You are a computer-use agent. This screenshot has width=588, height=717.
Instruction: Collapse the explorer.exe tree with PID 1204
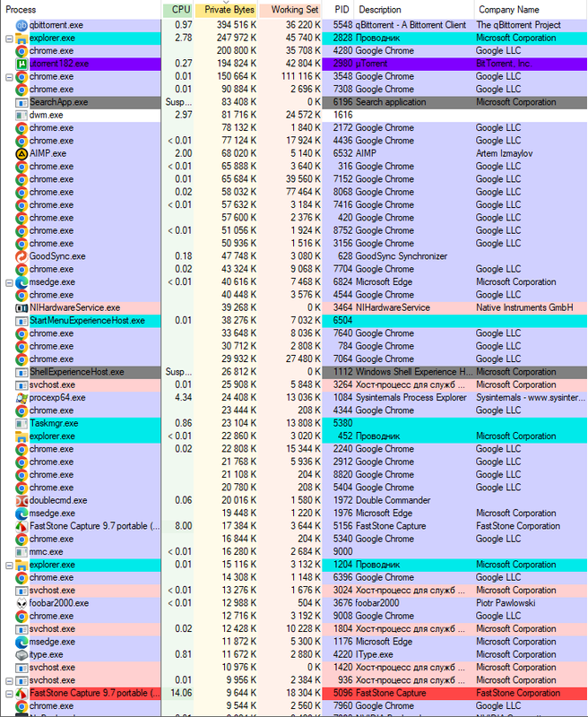coord(9,566)
